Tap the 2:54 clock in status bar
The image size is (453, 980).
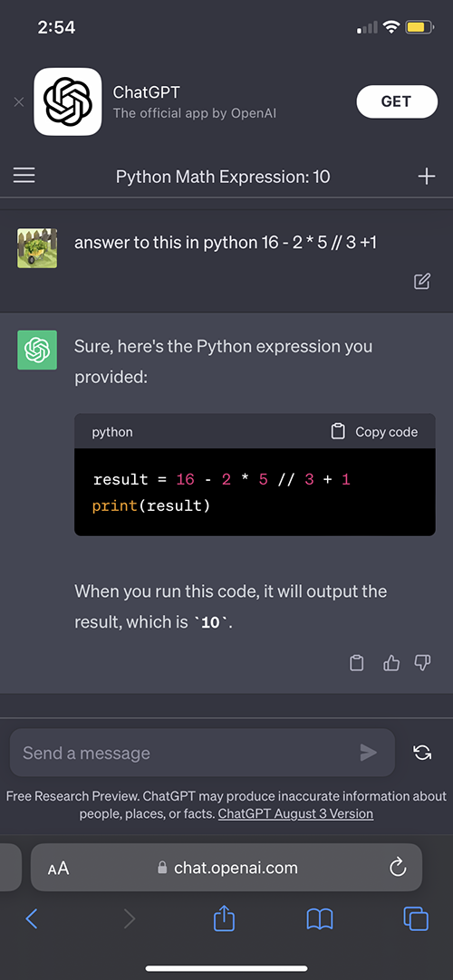tap(56, 27)
